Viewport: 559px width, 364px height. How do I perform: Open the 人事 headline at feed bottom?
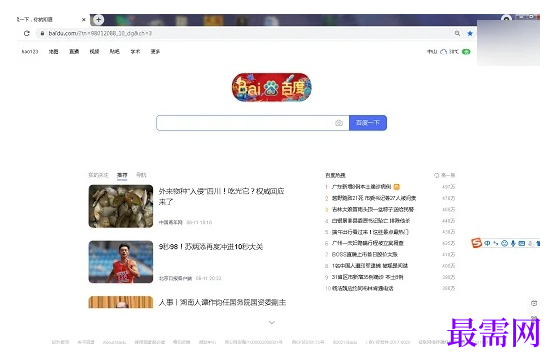(222, 303)
